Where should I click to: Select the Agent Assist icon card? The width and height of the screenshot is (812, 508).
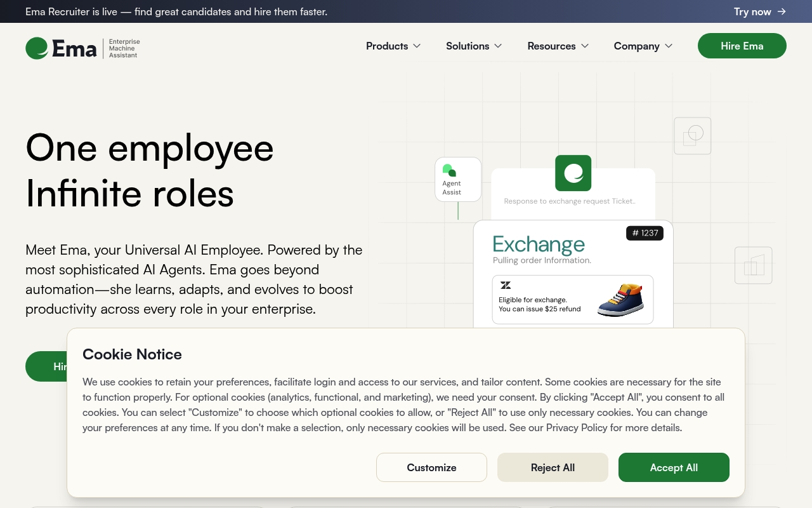point(458,180)
